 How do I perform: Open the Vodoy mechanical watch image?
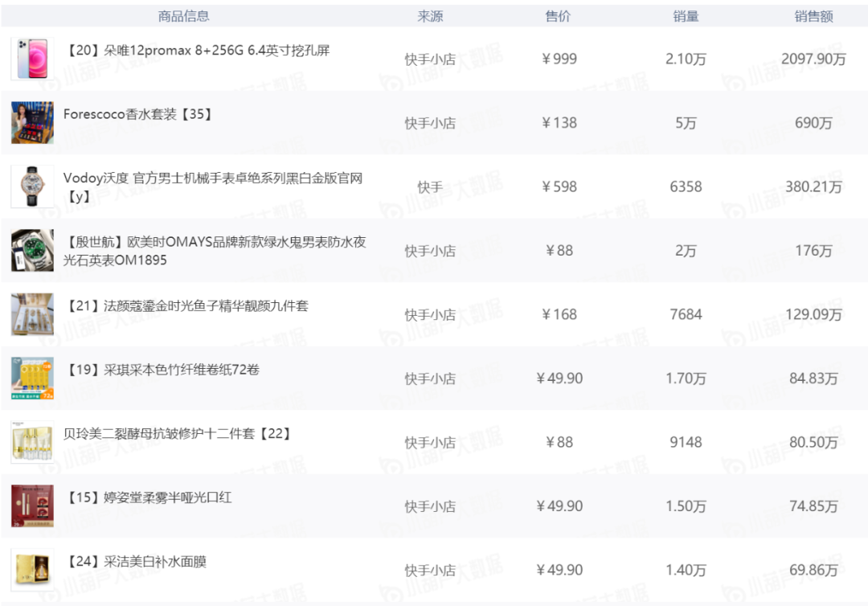click(32, 186)
